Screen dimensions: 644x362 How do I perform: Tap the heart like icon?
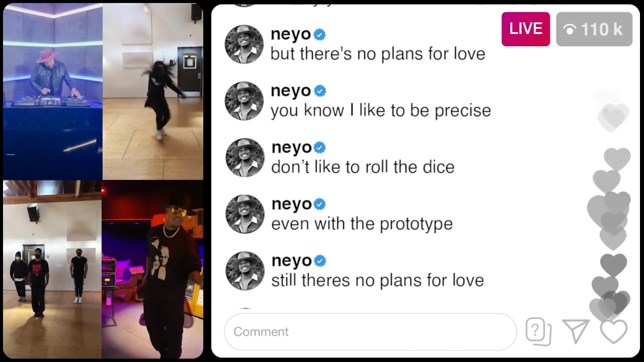click(x=614, y=332)
